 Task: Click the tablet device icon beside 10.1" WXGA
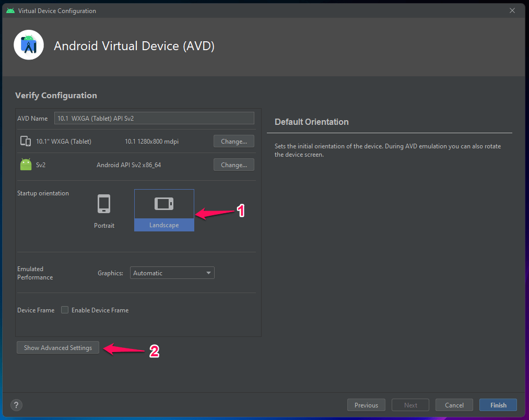pyautogui.click(x=26, y=141)
